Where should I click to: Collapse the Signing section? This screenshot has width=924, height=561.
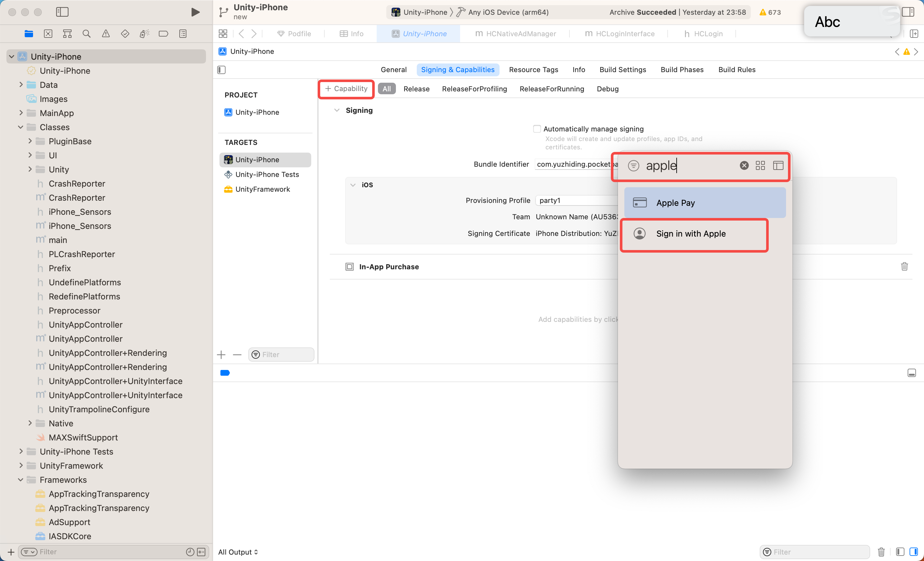pos(337,110)
